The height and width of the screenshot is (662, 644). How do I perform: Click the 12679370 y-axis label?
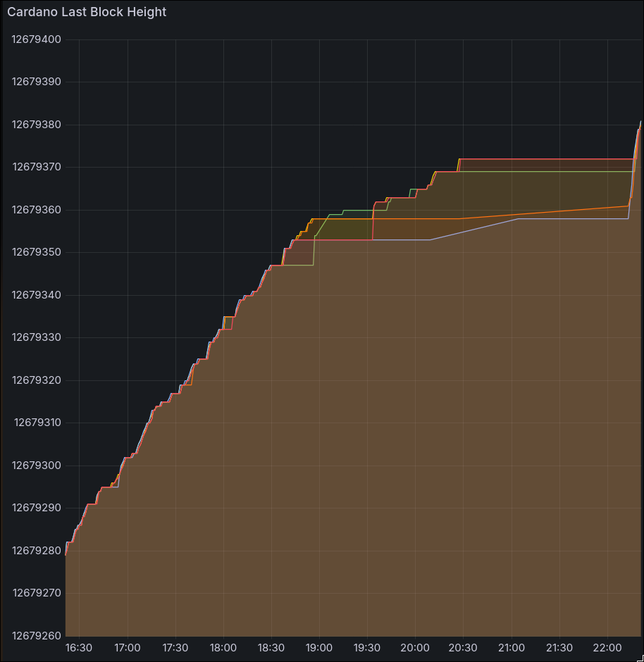35,167
